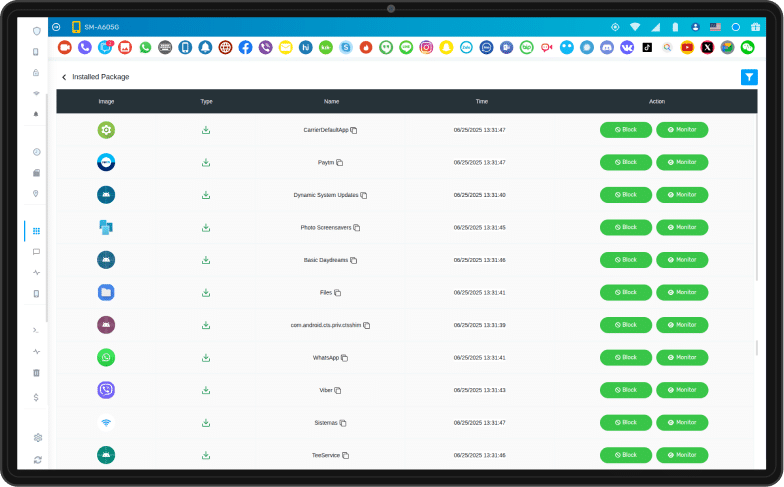The height and width of the screenshot is (487, 784).
Task: Block the WhatsApp package
Action: (626, 358)
